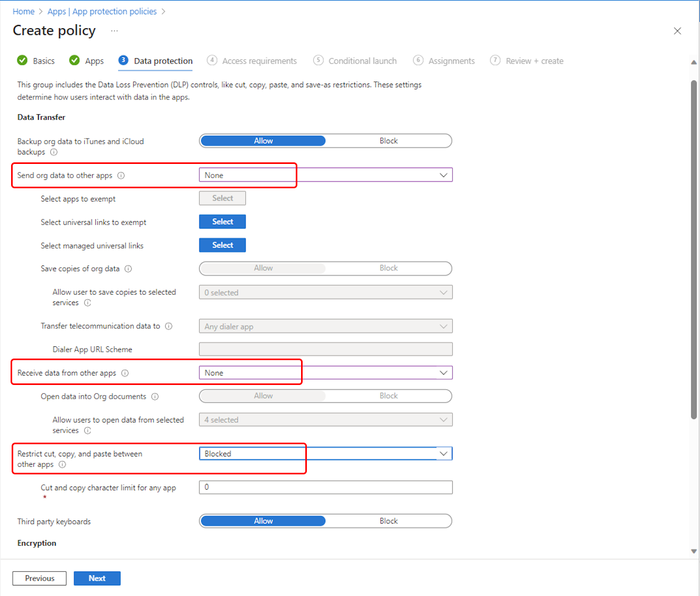
Task: Click the Basics step green checkmark icon
Action: pyautogui.click(x=22, y=60)
